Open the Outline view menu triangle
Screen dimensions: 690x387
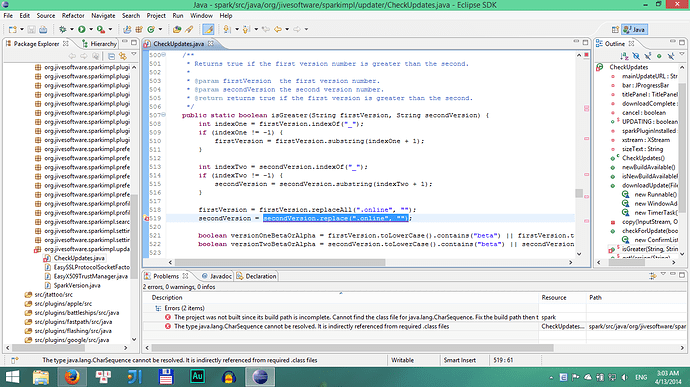(x=682, y=54)
